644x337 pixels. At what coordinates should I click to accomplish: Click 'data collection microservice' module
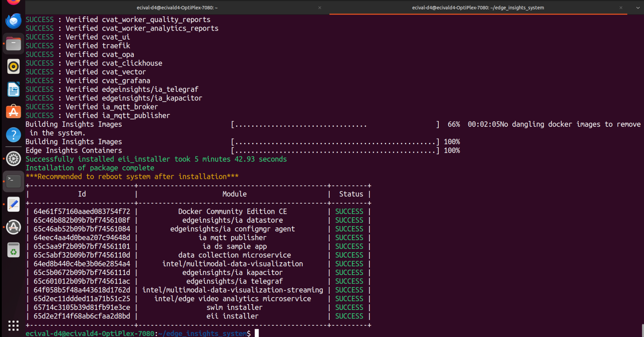(x=234, y=255)
